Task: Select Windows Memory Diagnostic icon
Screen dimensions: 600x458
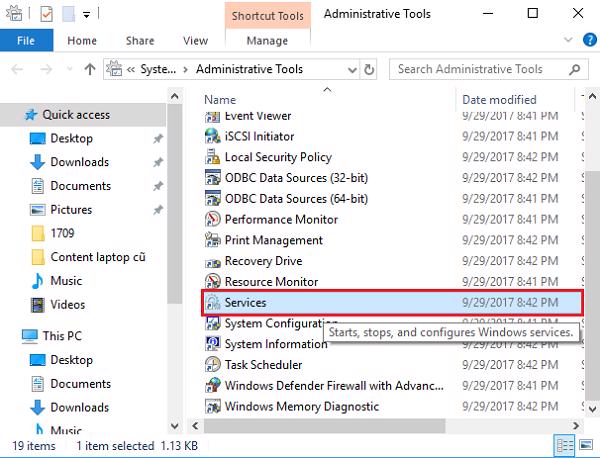Action: click(212, 407)
